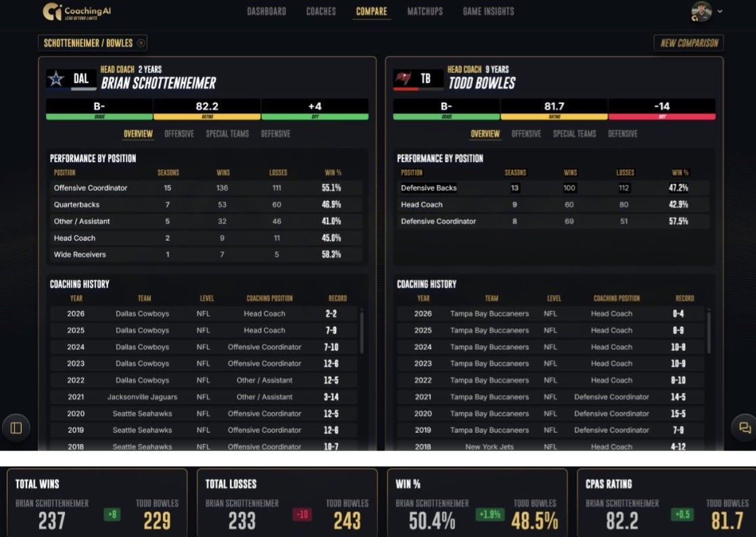756x537 pixels.
Task: Open the Coaches menu item
Action: 321,11
